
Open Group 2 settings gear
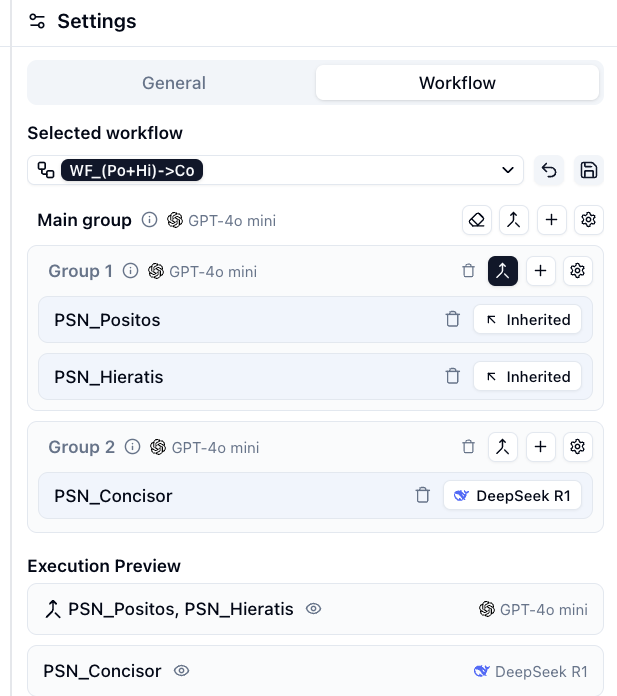(x=577, y=447)
